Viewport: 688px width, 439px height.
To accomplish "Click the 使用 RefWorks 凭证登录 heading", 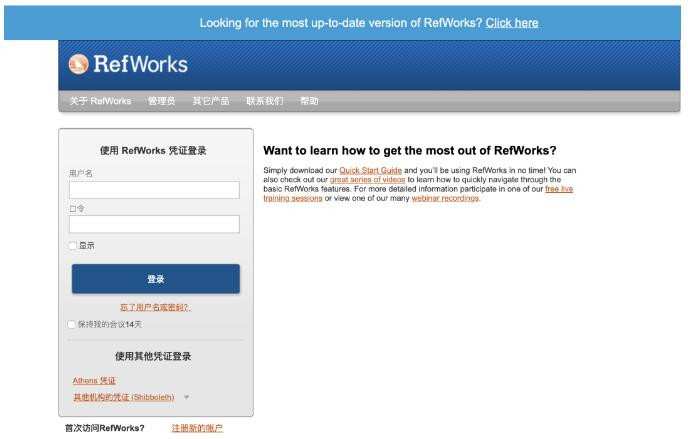I will [x=153, y=150].
